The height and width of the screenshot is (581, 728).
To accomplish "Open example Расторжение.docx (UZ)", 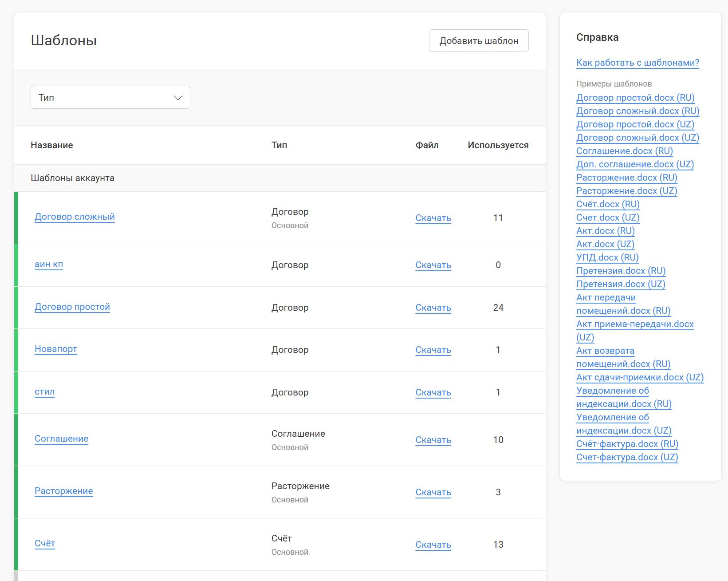I will pyautogui.click(x=627, y=191).
